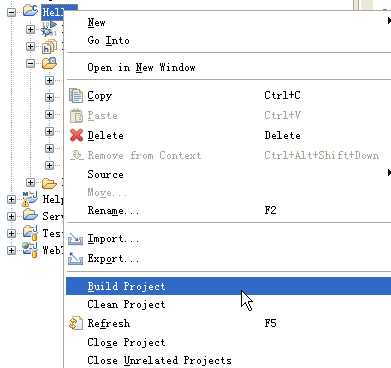391x368 pixels.
Task: Expand the Hel project with warning icon
Action: (11, 199)
